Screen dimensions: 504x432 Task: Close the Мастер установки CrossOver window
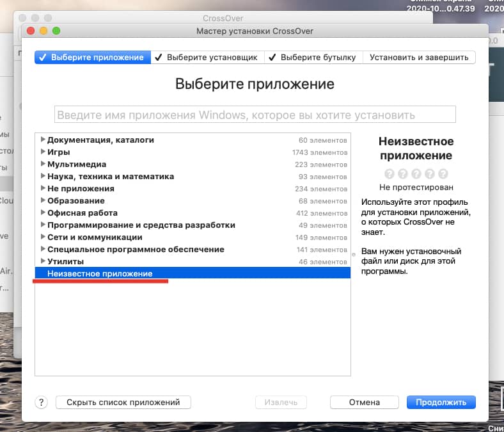31,31
